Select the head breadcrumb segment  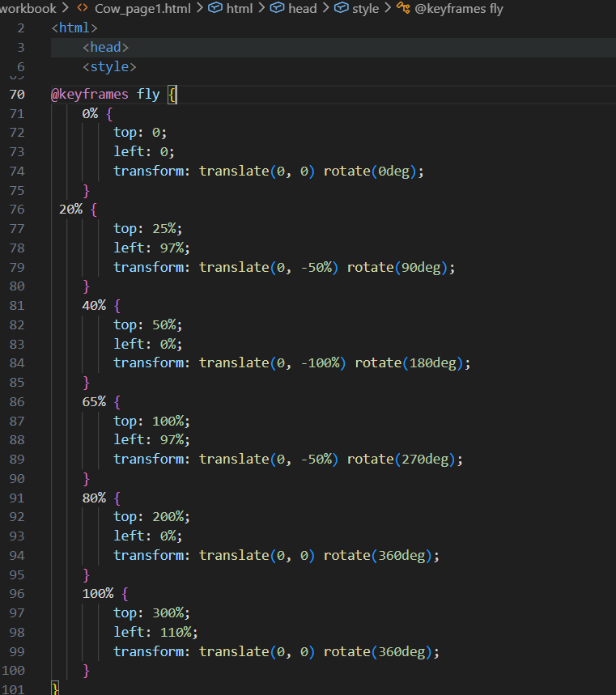pos(303,8)
